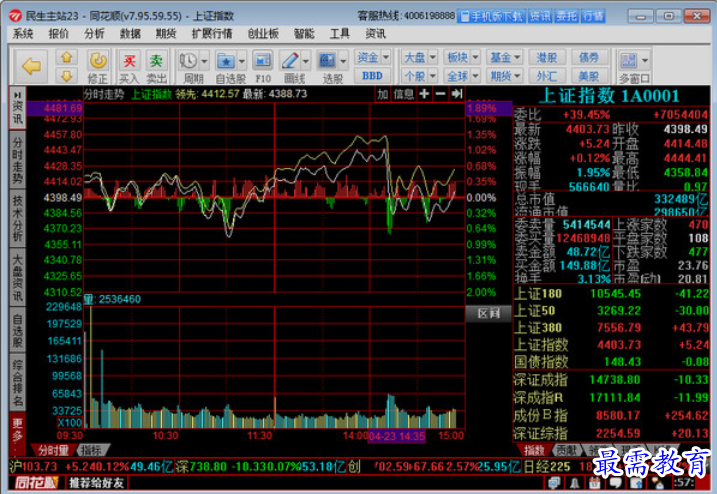Screen dimensions: 717x494
Task: Expand the 选股 dropdown arrow
Action: [x=343, y=61]
